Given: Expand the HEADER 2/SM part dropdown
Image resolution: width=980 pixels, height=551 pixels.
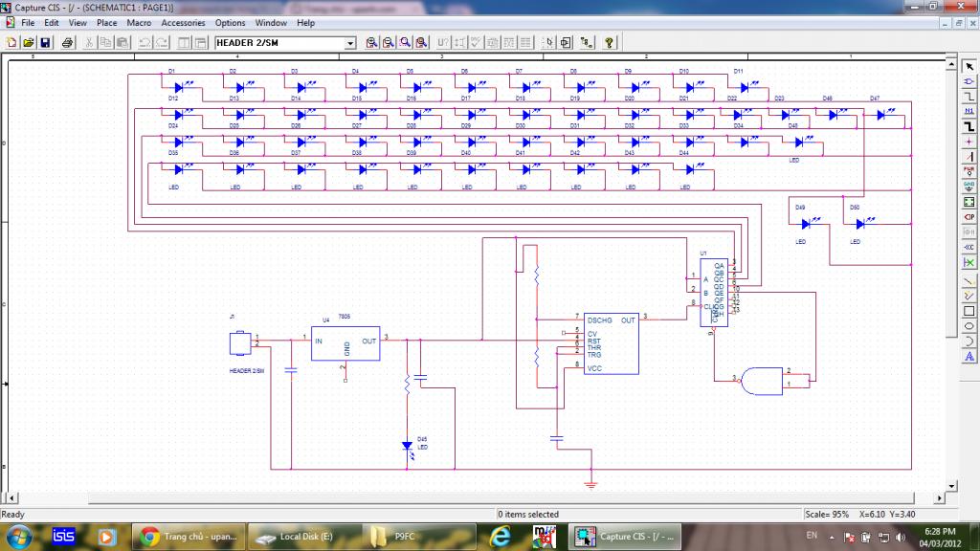Looking at the screenshot, I should (349, 43).
